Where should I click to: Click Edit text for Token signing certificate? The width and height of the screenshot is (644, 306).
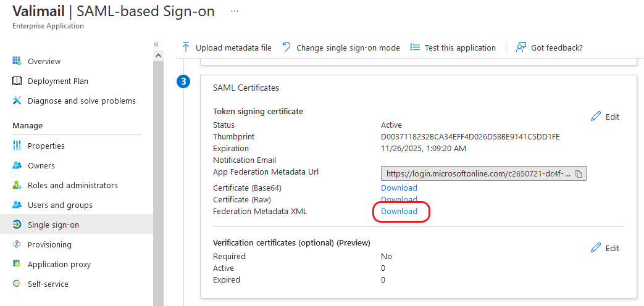(x=613, y=117)
